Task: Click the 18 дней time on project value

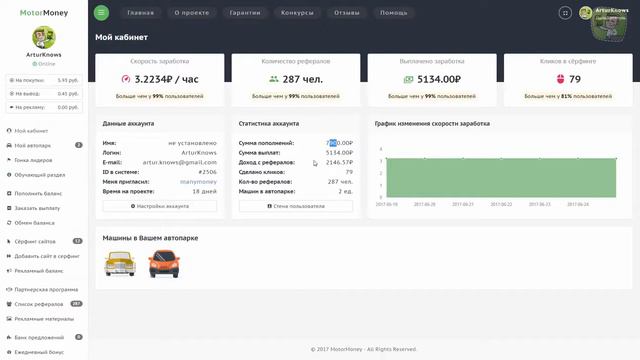Action: [204, 191]
